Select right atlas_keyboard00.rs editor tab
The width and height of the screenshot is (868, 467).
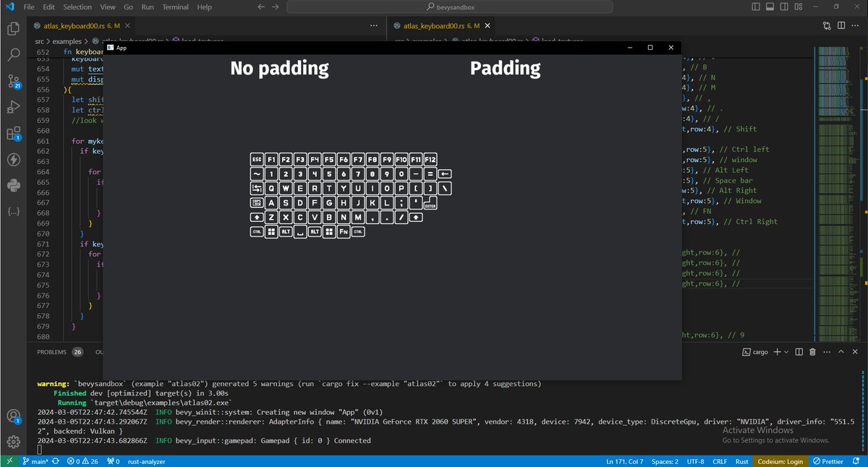coord(439,25)
